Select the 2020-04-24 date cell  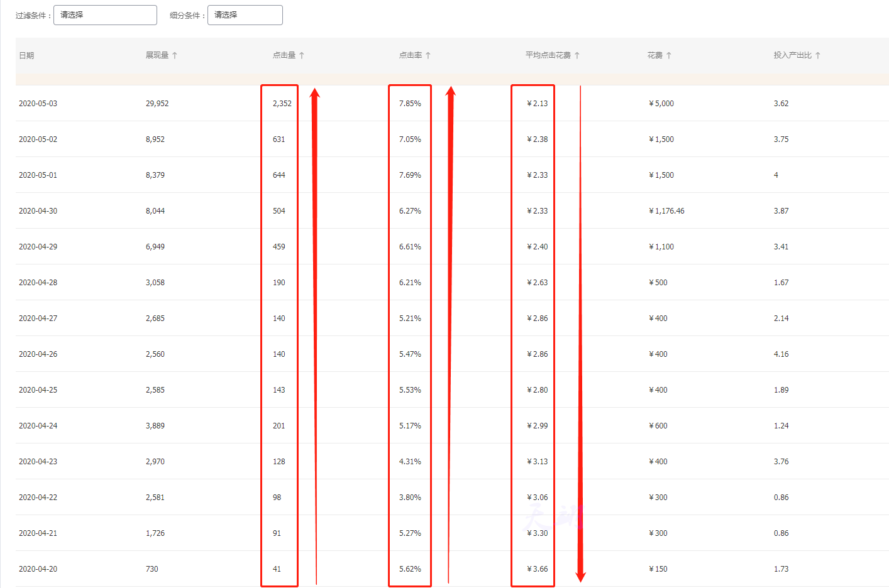click(x=38, y=426)
